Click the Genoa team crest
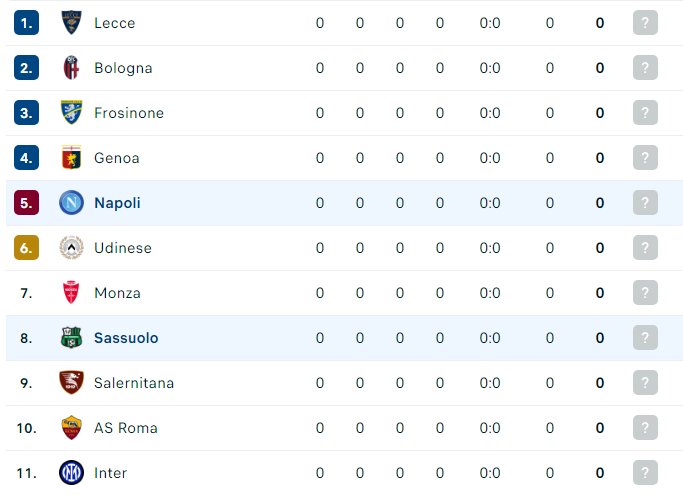The image size is (683, 495). [x=71, y=157]
